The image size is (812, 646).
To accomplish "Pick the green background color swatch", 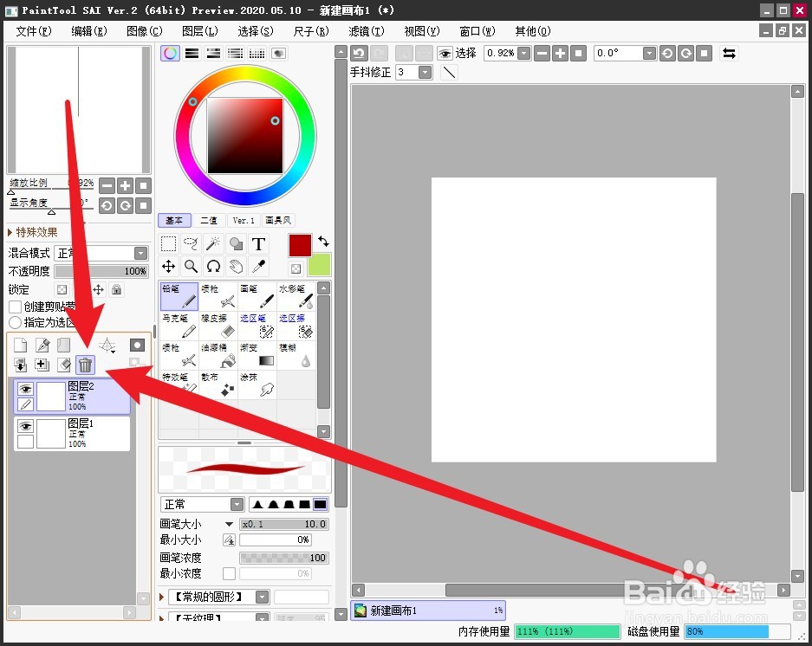I will click(319, 265).
